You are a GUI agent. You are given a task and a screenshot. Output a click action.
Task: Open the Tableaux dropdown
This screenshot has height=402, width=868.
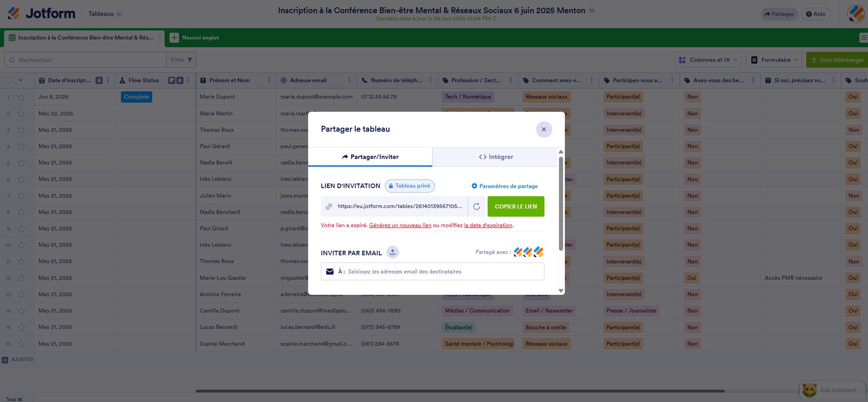(105, 14)
